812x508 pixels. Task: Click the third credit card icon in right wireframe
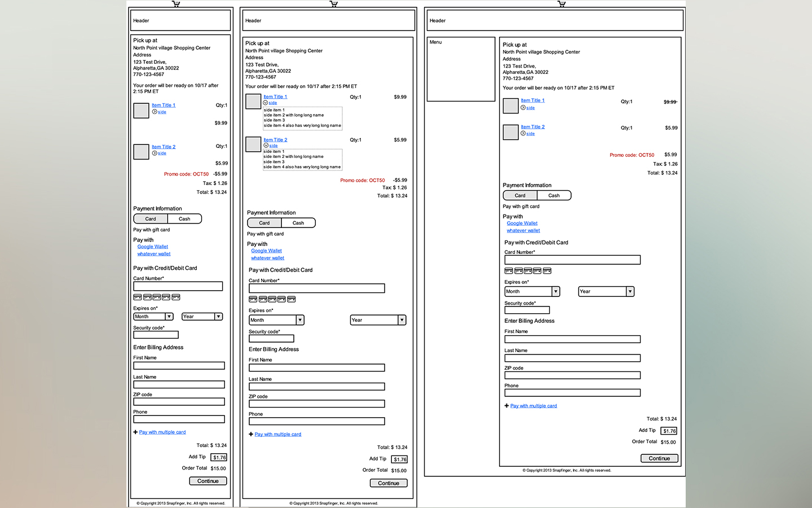(x=528, y=271)
